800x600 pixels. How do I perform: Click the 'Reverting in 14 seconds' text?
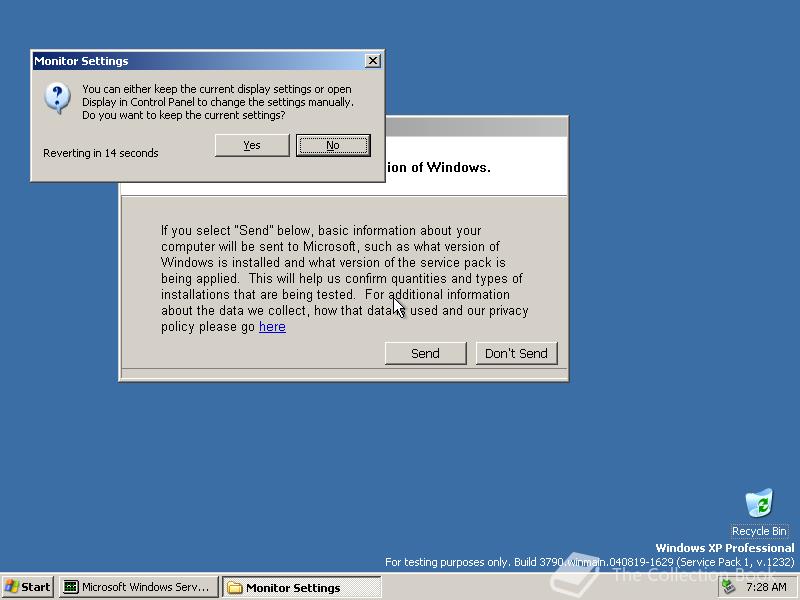(x=101, y=153)
